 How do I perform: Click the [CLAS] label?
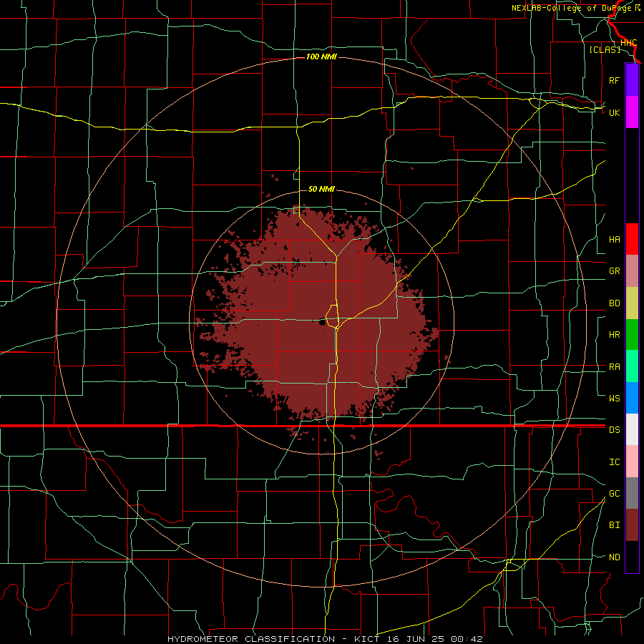(x=605, y=49)
